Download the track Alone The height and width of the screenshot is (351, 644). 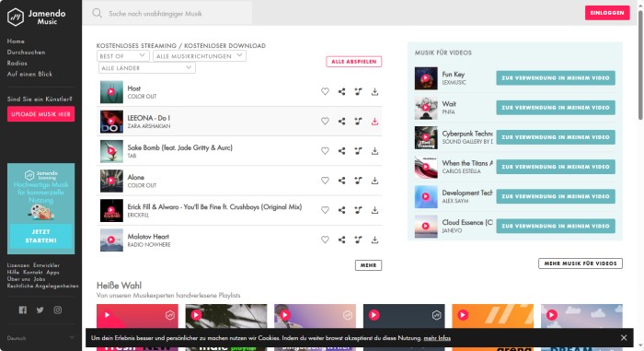[x=374, y=181]
